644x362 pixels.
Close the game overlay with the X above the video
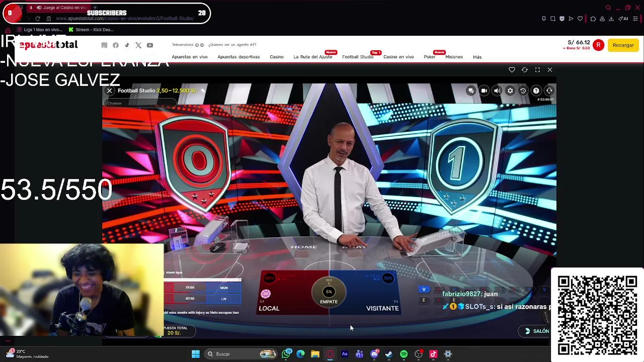coord(550,70)
